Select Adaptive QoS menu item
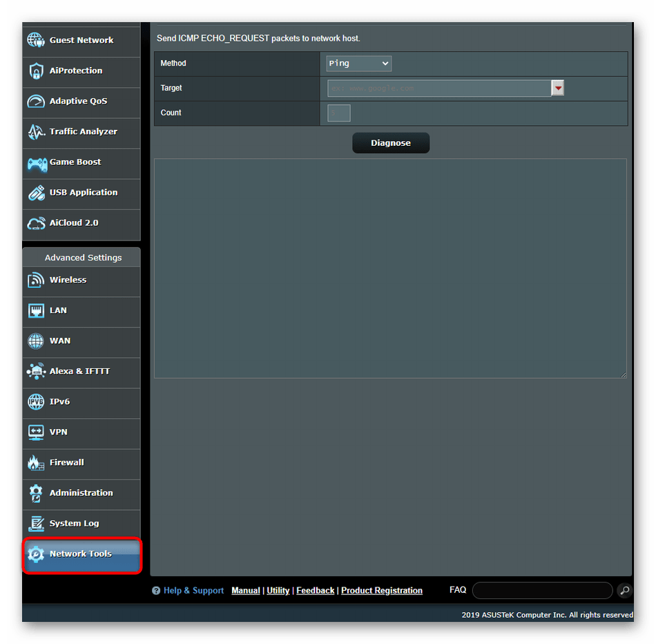Image resolution: width=656 pixels, height=644 pixels. click(81, 103)
